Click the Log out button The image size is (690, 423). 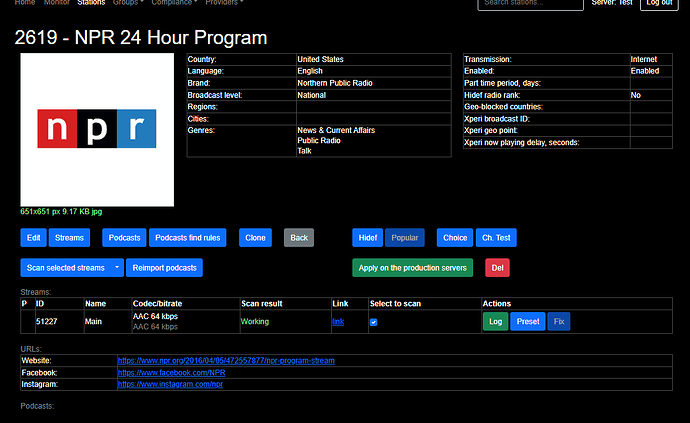659,4
